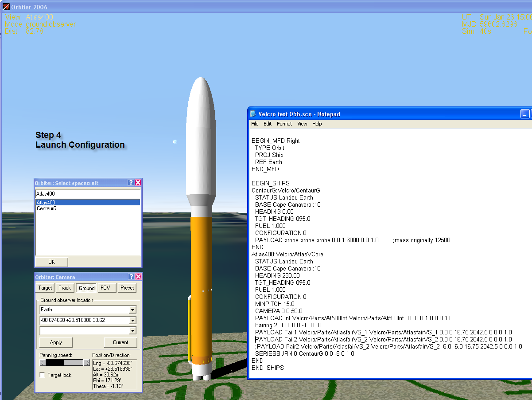532x400 pixels.
Task: Click the right arrow of Panning speed slider
Action: tap(86, 362)
